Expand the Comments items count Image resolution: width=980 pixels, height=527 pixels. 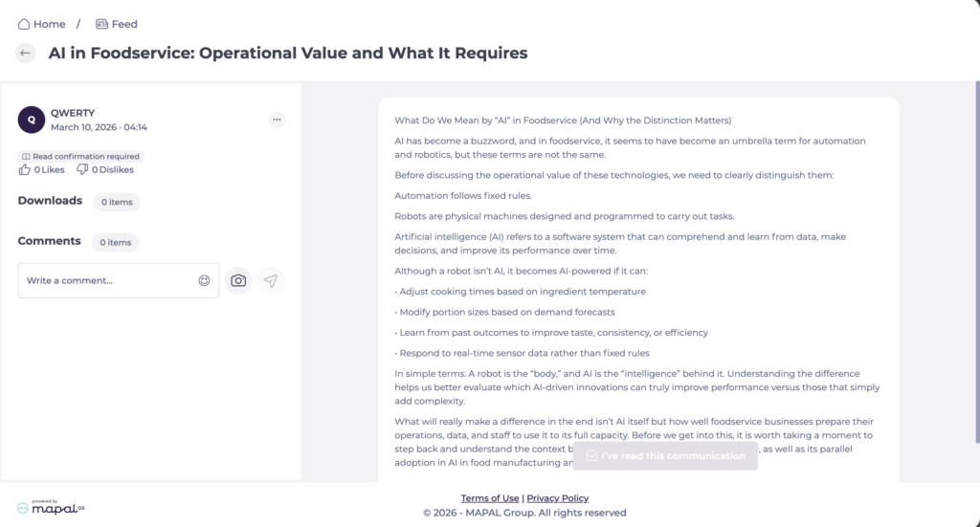[x=116, y=242]
